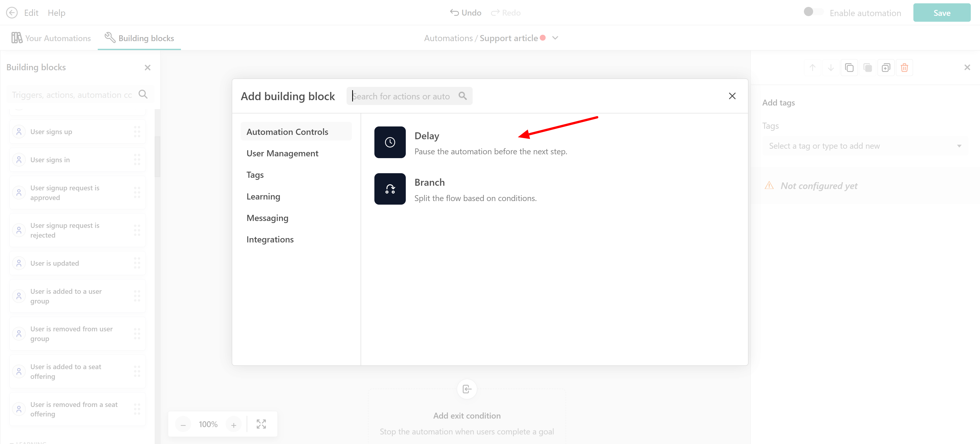This screenshot has height=444, width=980.
Task: Click the copy block icon
Action: tap(849, 68)
